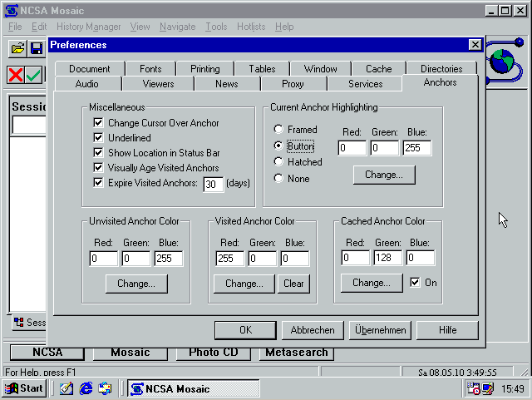Viewport: 532px width, 400px height.
Task: Click Highlighting Red value field
Action: point(352,148)
